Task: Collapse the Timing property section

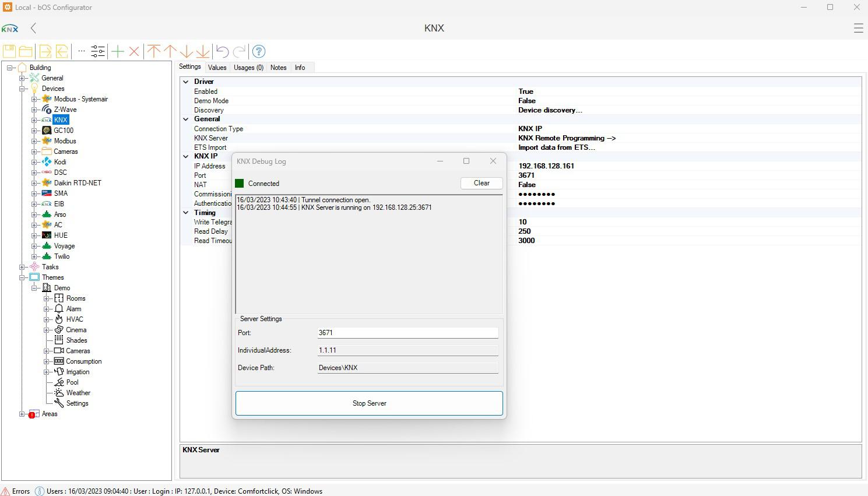Action: 185,213
